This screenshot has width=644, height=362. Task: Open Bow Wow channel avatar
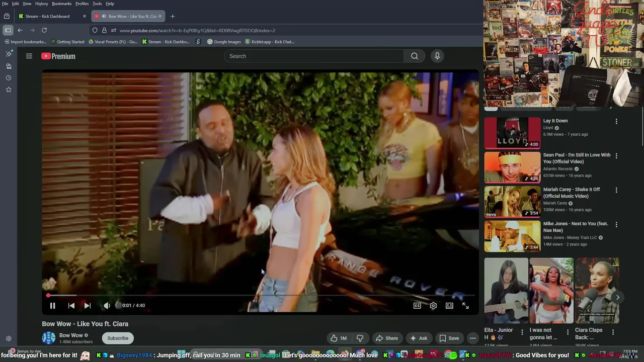click(x=49, y=338)
